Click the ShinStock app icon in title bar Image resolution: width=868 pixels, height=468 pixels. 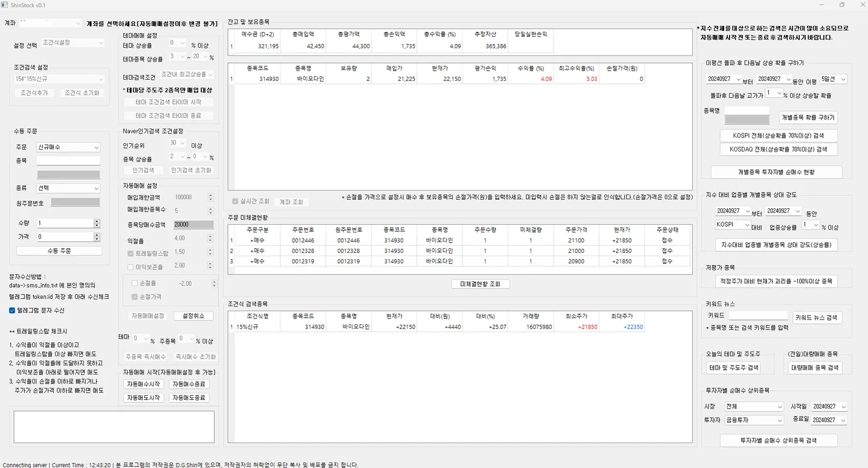click(5, 5)
